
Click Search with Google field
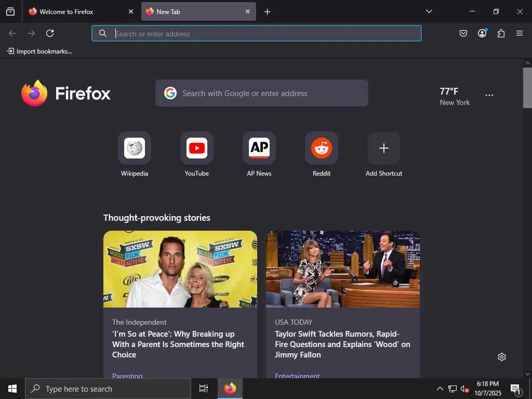point(262,94)
